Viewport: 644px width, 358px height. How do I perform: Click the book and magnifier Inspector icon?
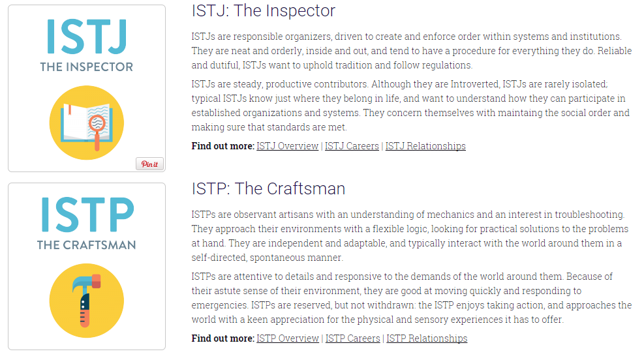(x=87, y=123)
